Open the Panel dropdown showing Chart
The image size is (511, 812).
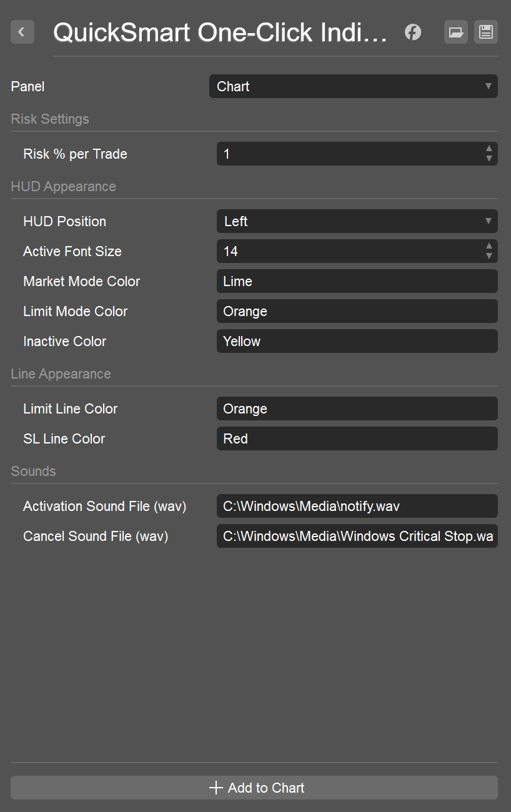(x=353, y=86)
